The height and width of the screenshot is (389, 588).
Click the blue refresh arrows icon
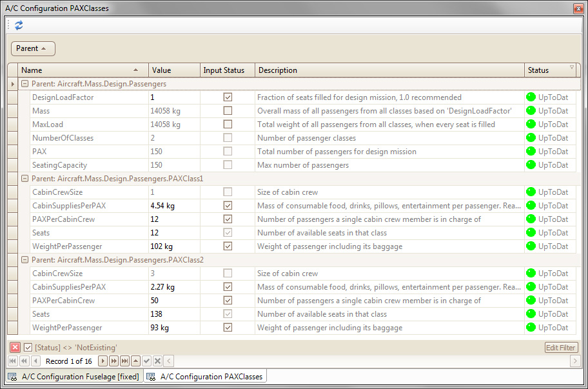click(x=19, y=25)
